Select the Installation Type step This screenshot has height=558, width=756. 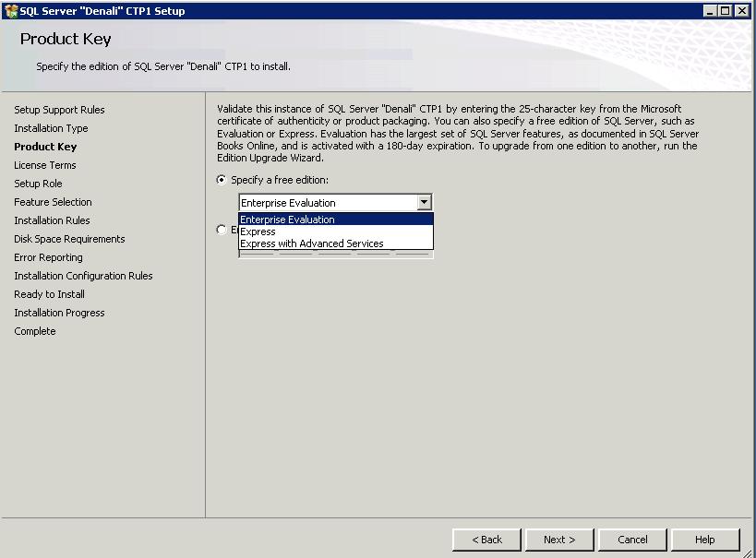click(x=51, y=128)
